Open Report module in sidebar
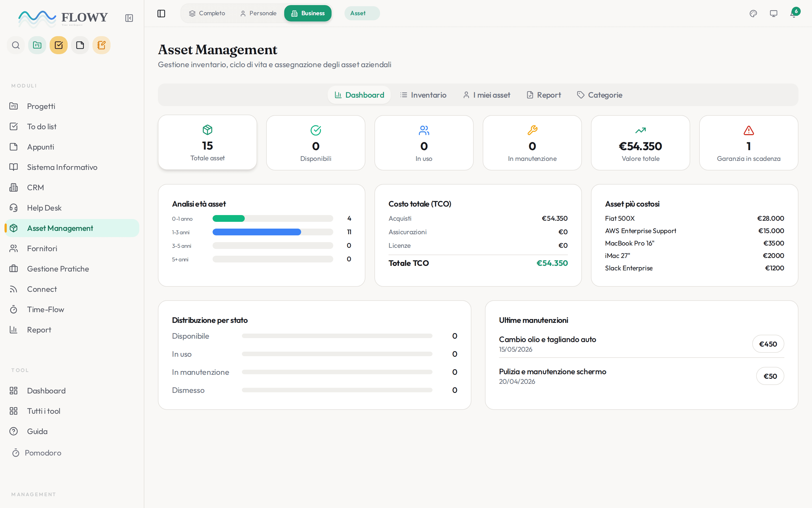Screen dimensions: 812x508 [x=72, y=330]
